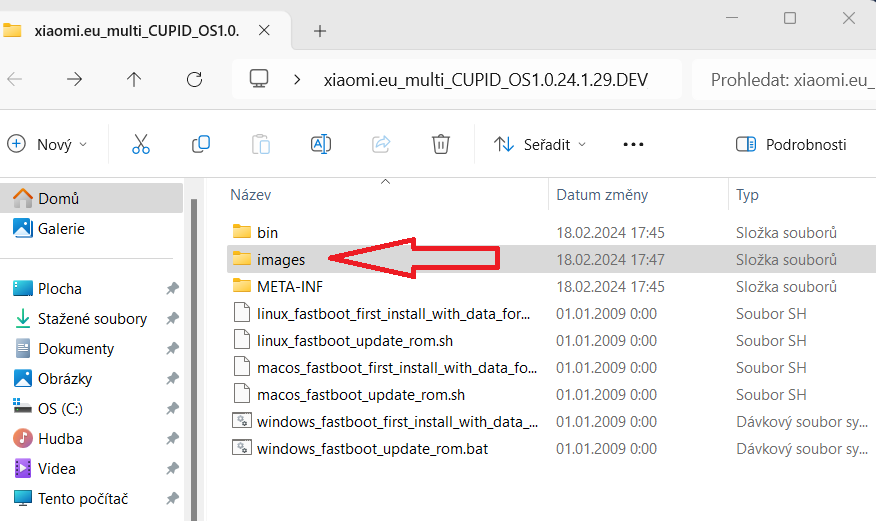The image size is (876, 521).
Task: Add a new tab with plus button
Action: (x=320, y=31)
